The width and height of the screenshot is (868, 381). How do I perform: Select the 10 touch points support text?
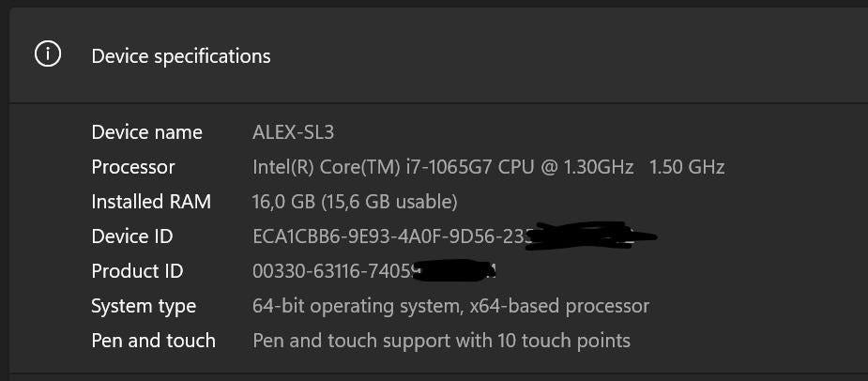(x=441, y=341)
